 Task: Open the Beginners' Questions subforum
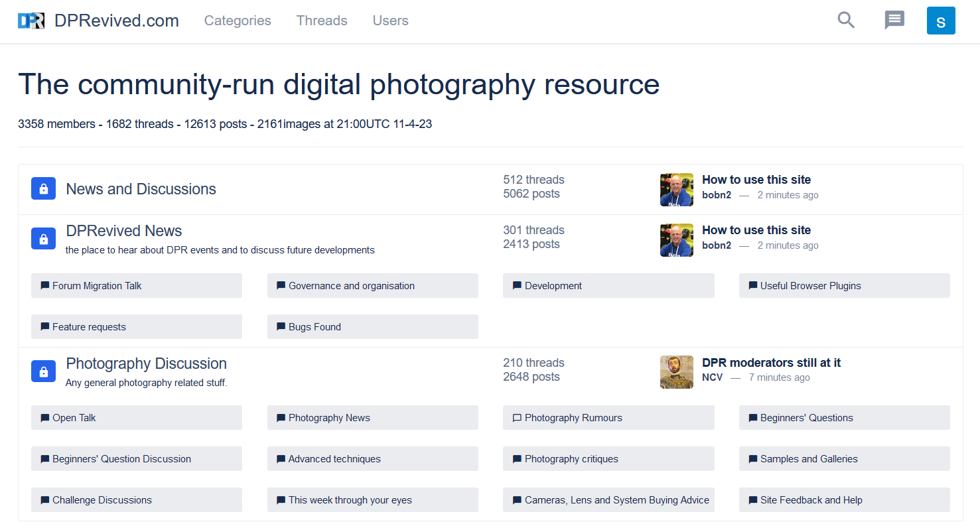tap(845, 418)
